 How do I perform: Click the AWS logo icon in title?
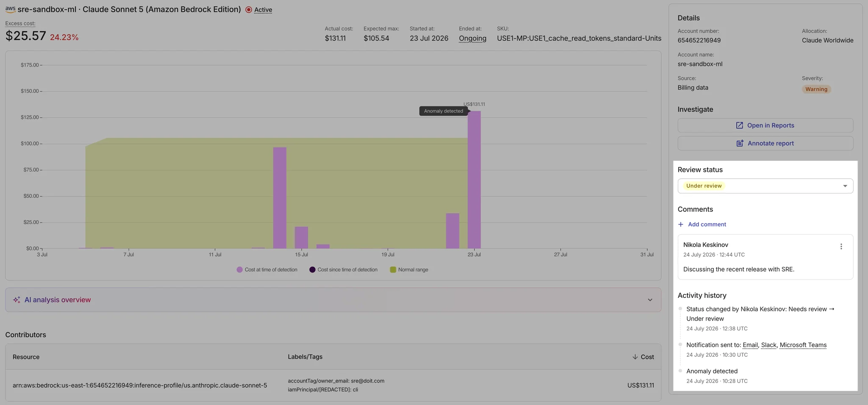(x=10, y=9)
